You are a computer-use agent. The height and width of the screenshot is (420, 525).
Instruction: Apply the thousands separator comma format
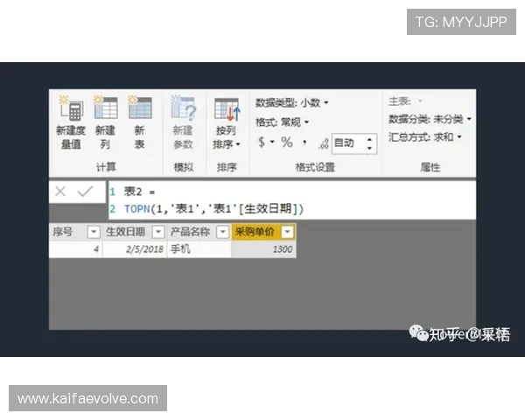tap(304, 143)
